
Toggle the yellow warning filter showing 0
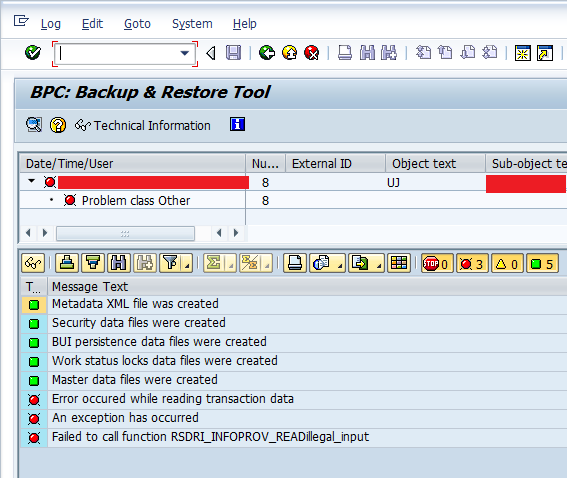507,264
